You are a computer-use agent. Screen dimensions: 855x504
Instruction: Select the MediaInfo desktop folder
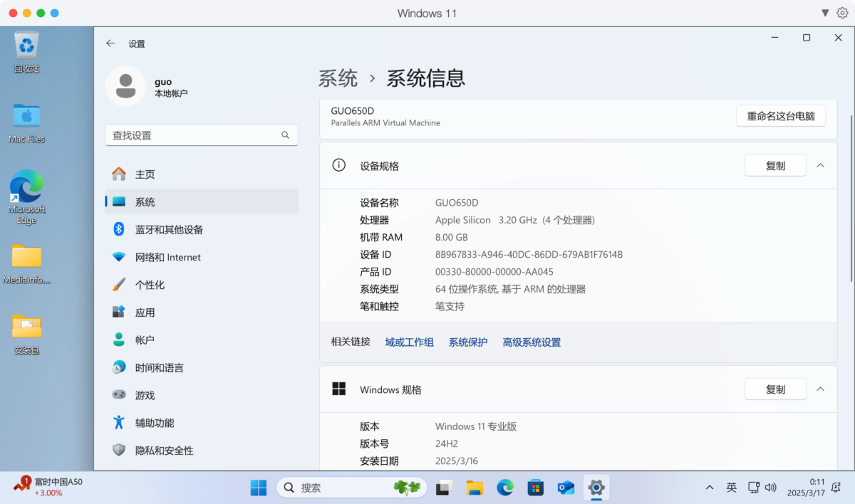(x=26, y=264)
